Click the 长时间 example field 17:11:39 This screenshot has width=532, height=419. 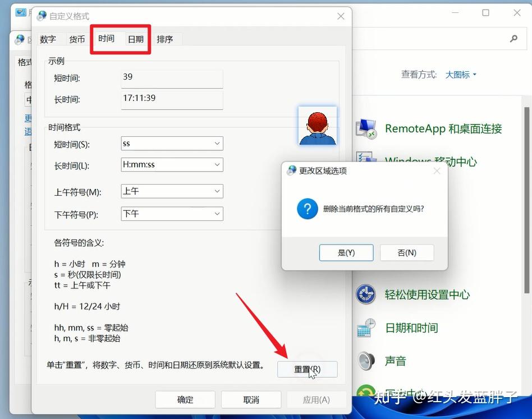(172, 100)
